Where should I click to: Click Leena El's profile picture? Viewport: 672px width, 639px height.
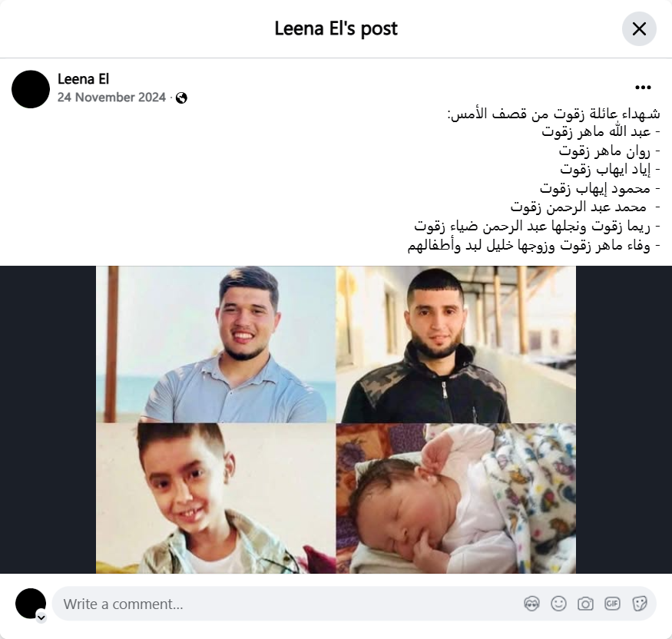point(31,89)
